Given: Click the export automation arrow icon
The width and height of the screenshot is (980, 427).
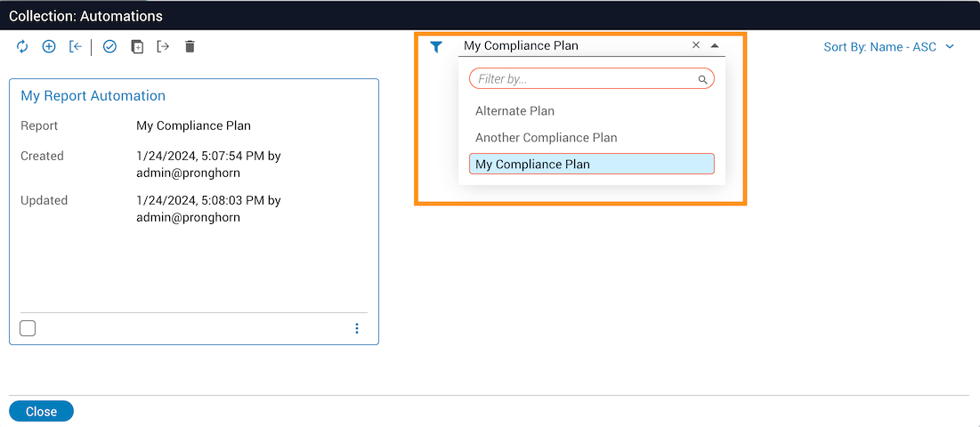Looking at the screenshot, I should [163, 46].
